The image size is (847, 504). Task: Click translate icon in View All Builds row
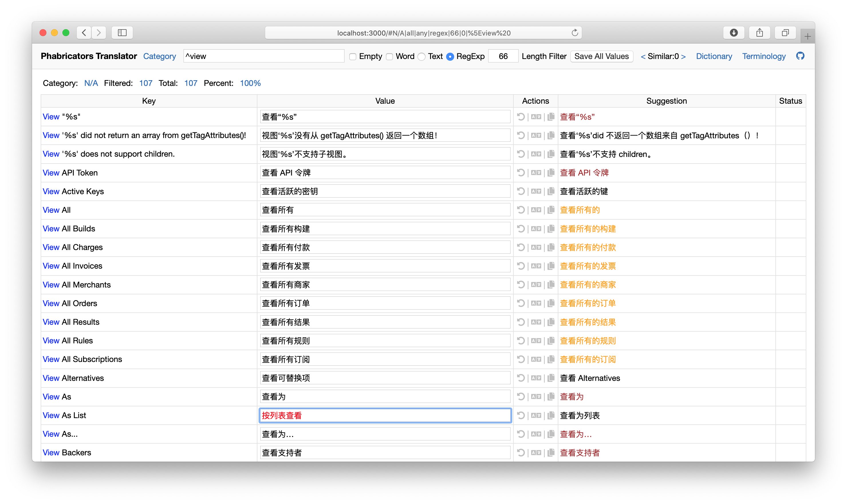(x=536, y=229)
